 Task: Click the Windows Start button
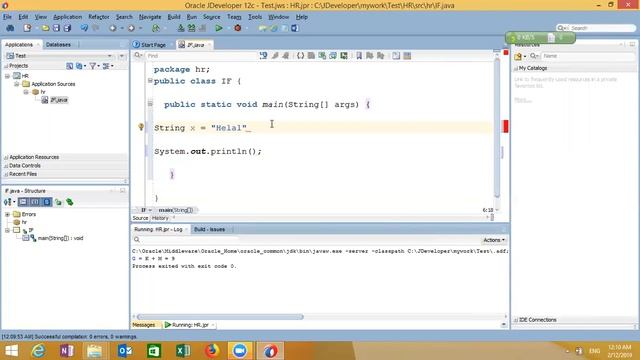pyautogui.click(x=11, y=351)
